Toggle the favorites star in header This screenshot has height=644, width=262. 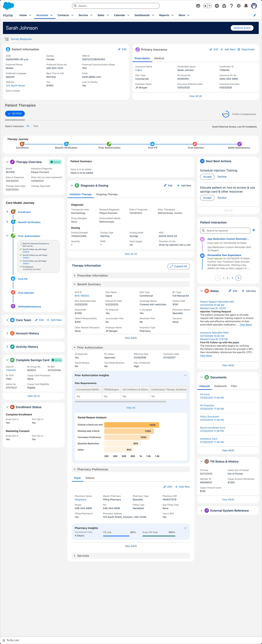[205, 6]
